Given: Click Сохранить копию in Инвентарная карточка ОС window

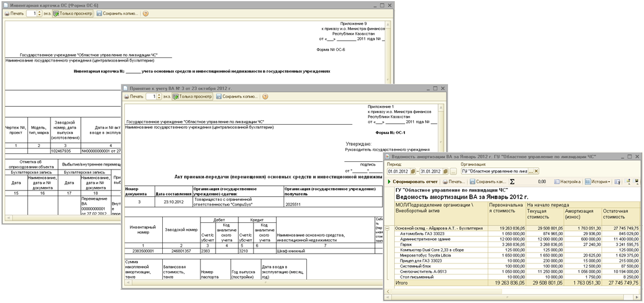Looking at the screenshot, I should click(118, 13).
